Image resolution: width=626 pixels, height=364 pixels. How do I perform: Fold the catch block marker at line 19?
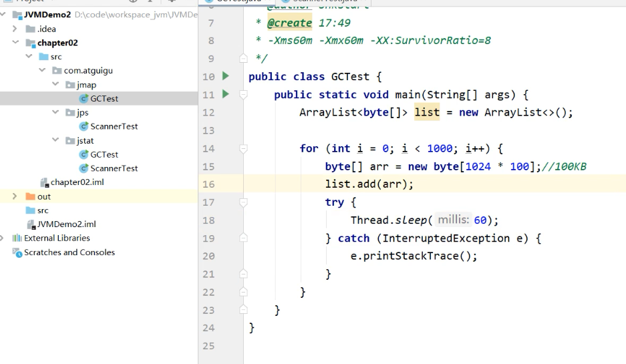pyautogui.click(x=243, y=238)
